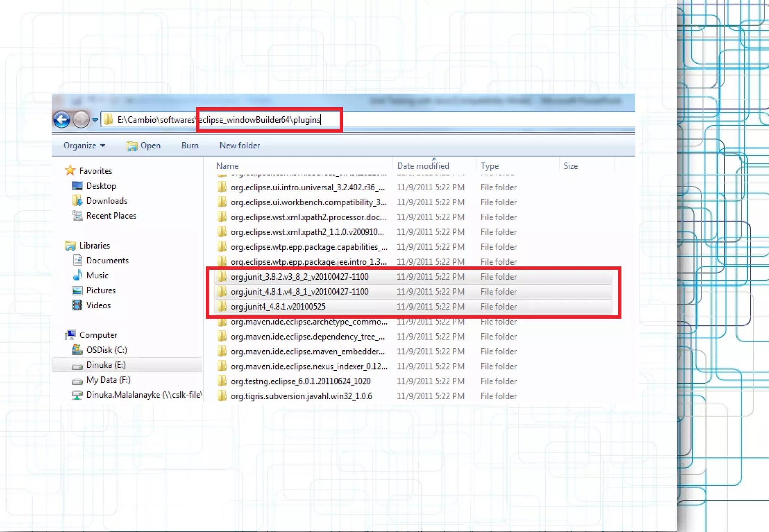
Task: Click the Favorites star icon
Action: [x=70, y=171]
